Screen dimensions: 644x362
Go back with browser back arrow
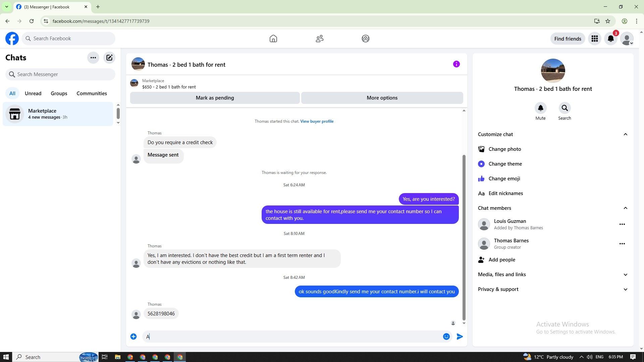[x=7, y=21]
